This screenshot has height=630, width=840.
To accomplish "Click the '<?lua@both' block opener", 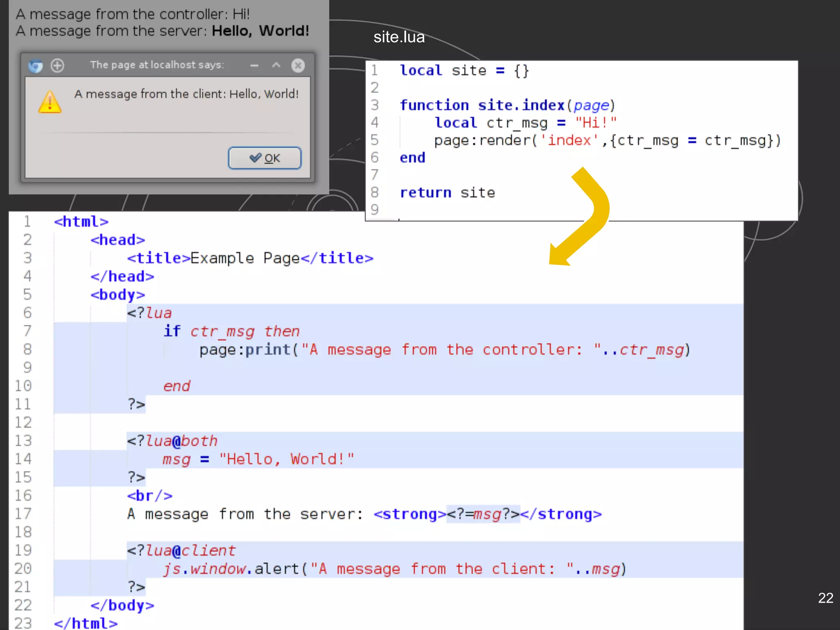I will (x=172, y=441).
